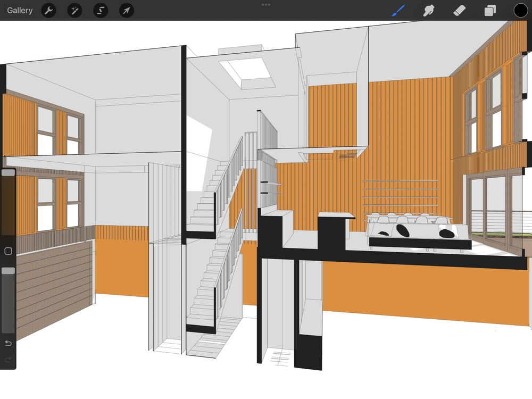Open brush settings via the Brush icon
Image resolution: width=532 pixels, height=399 pixels.
point(398,11)
